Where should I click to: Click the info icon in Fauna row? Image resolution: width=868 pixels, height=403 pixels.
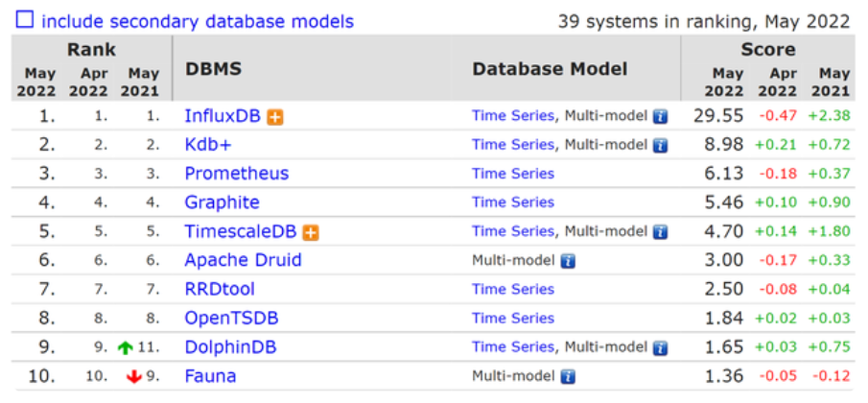coord(568,376)
